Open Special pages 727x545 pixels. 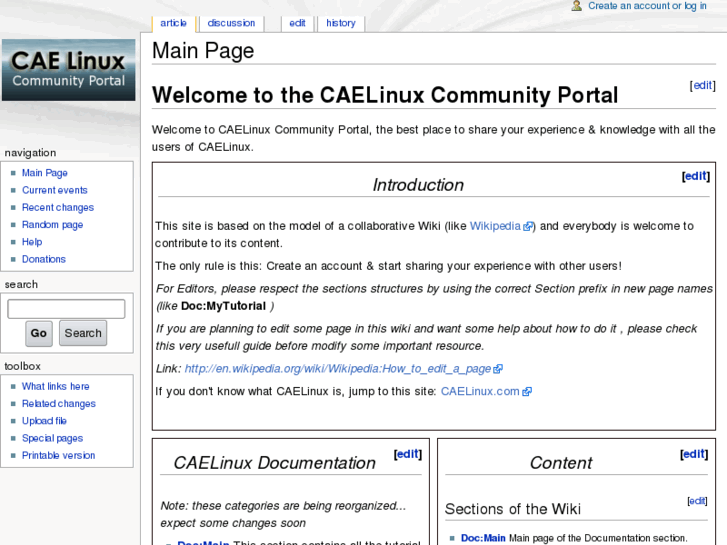coord(52,438)
